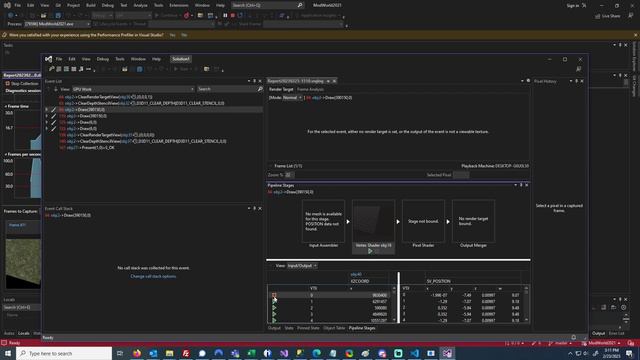Click move down arrow in Event List
This screenshot has width=640, height=360.
(56, 89)
